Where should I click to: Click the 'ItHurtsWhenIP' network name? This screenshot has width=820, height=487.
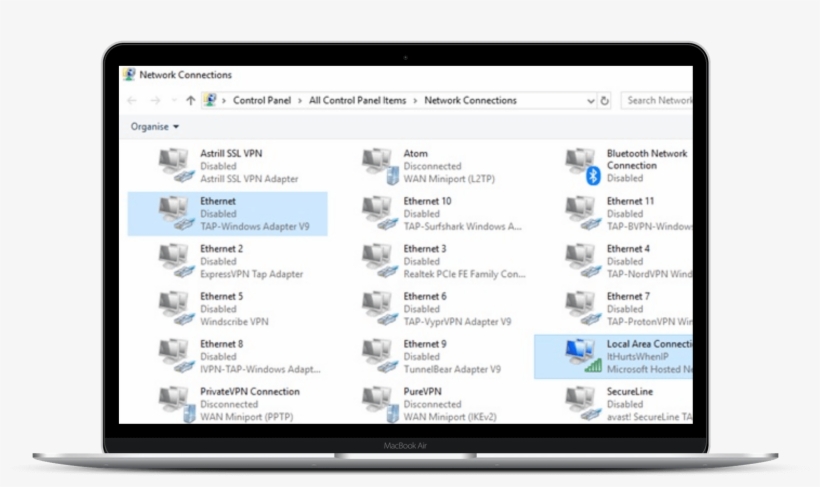[637, 357]
